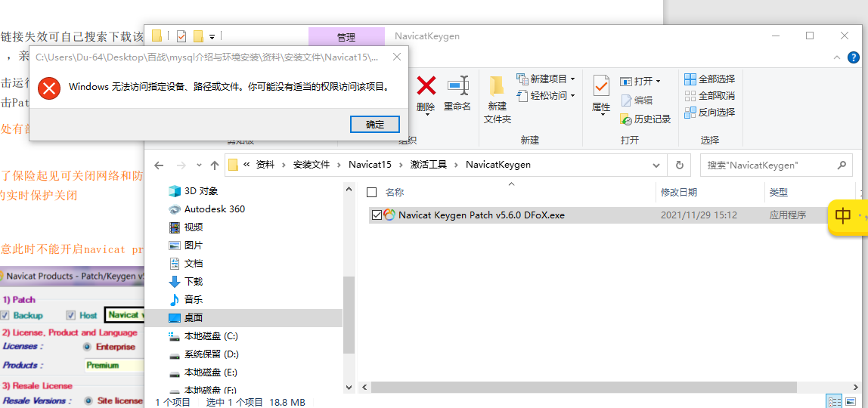Go back in Explorer navigation
Image resolution: width=868 pixels, height=408 pixels.
[x=160, y=165]
